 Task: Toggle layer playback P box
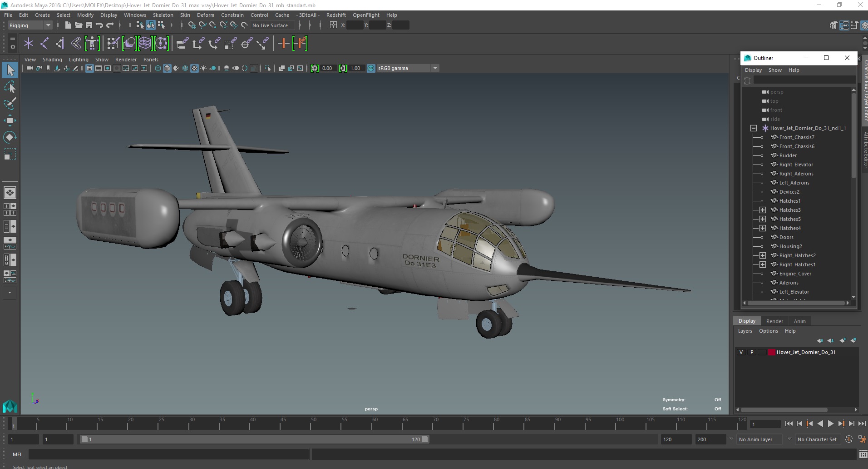click(x=752, y=352)
